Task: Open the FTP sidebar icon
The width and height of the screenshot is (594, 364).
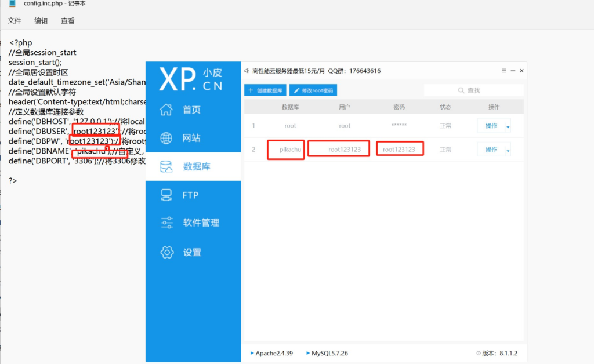Action: click(166, 195)
